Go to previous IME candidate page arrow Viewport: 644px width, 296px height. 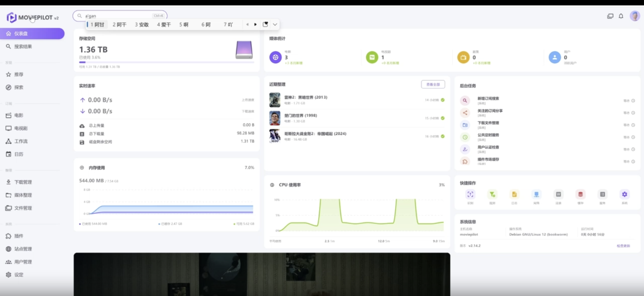[x=247, y=24]
